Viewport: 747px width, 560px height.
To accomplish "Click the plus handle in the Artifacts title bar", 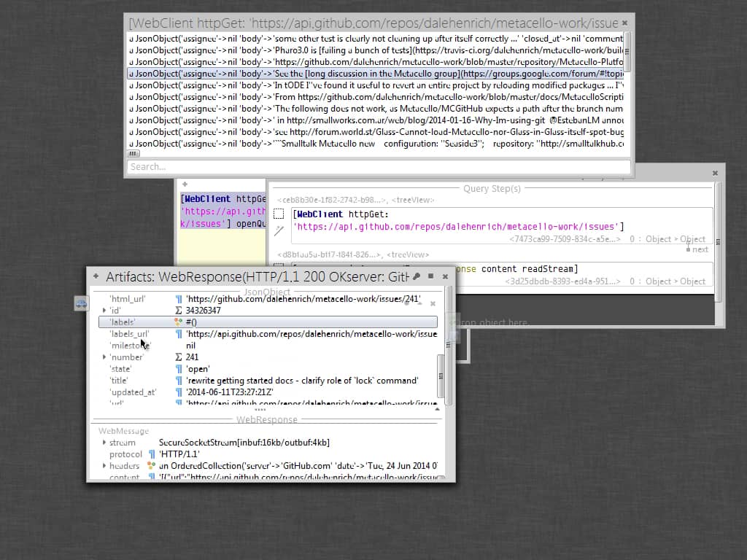I will [96, 276].
